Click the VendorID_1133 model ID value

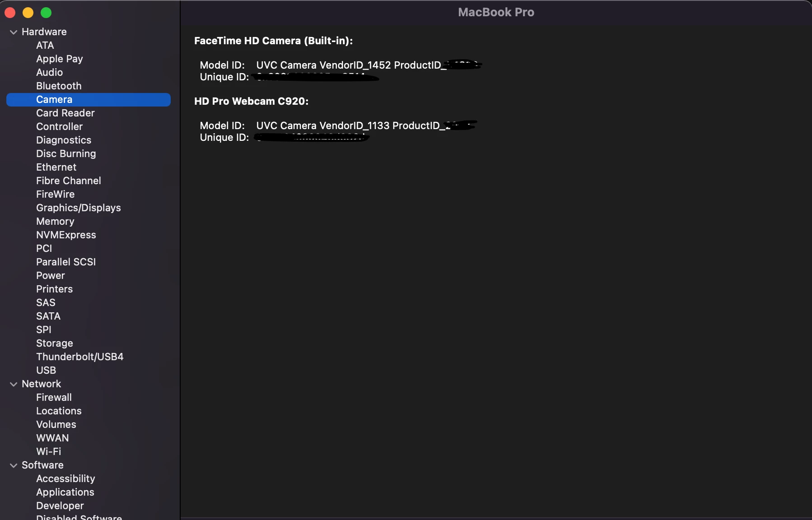pos(367,126)
